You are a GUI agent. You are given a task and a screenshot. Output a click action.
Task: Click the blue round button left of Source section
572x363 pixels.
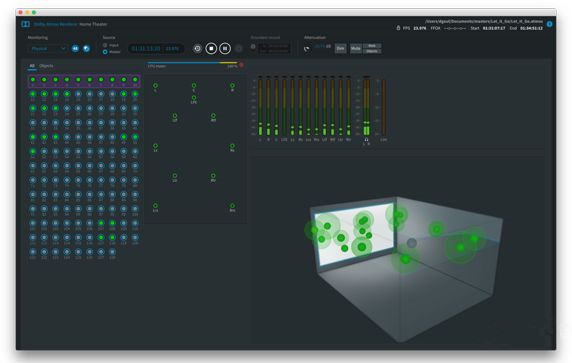(86, 49)
